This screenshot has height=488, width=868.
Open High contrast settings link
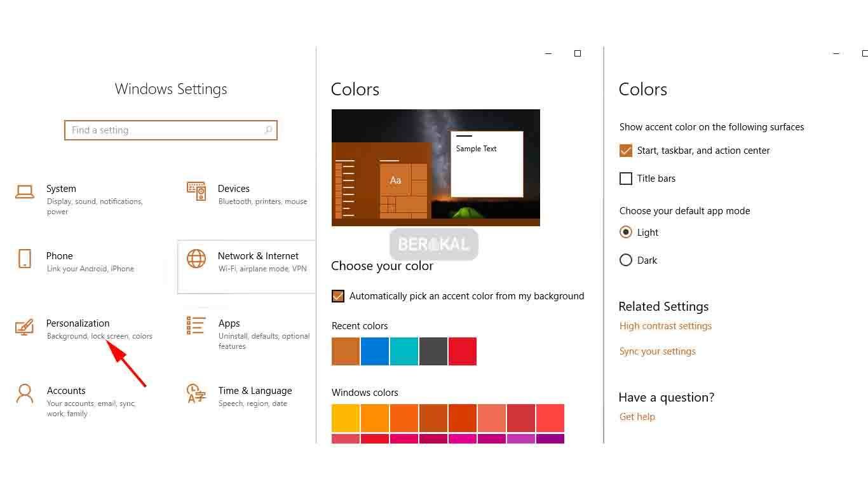click(665, 326)
